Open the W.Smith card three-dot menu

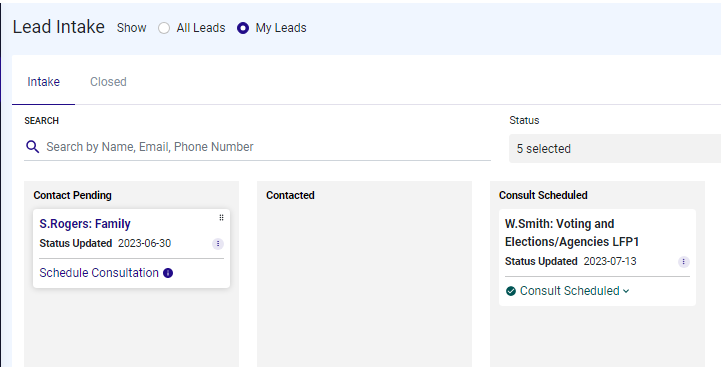click(684, 262)
